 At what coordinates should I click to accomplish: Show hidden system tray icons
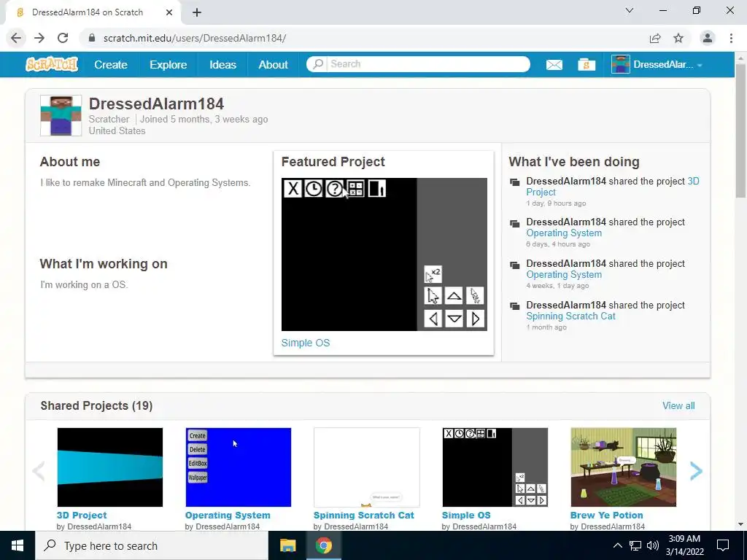coord(617,545)
